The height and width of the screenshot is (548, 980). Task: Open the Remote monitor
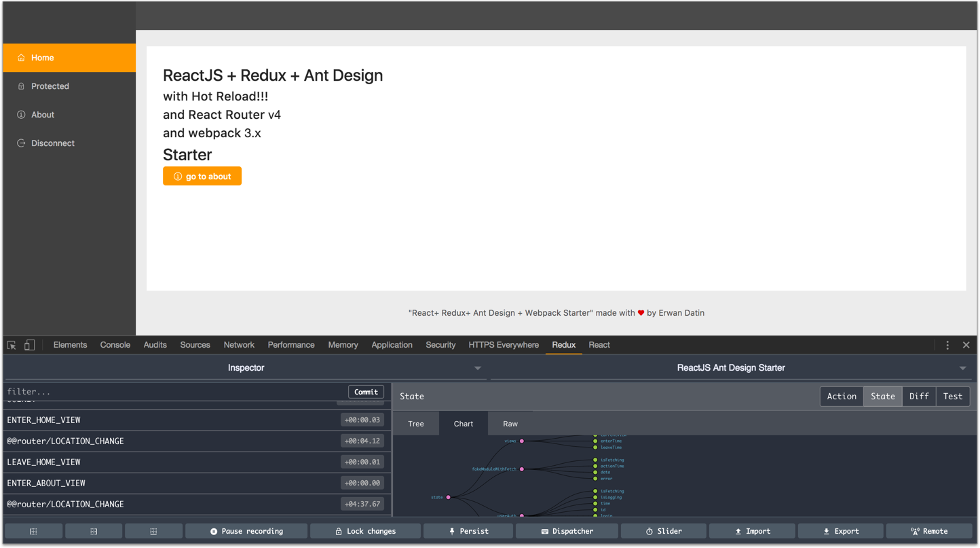coord(929,531)
